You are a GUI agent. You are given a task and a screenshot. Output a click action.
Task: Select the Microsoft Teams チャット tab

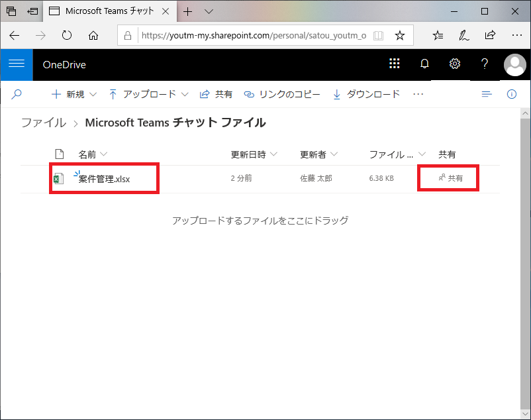pyautogui.click(x=110, y=11)
